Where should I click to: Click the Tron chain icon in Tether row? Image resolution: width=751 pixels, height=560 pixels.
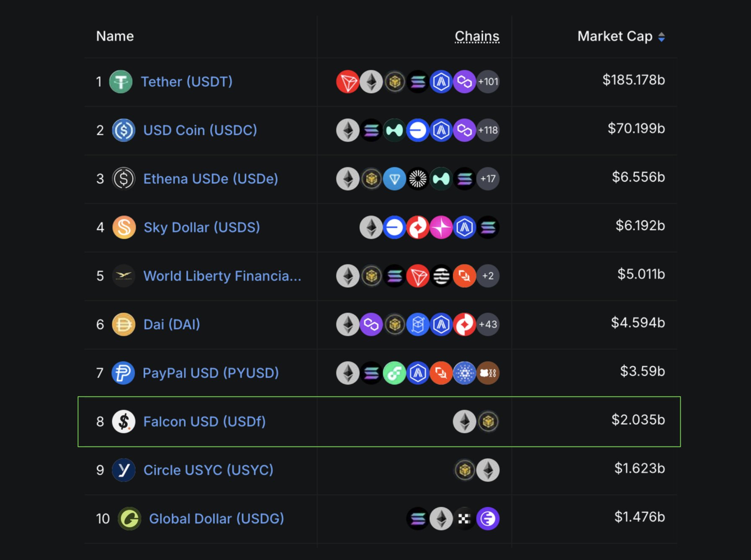coord(347,82)
